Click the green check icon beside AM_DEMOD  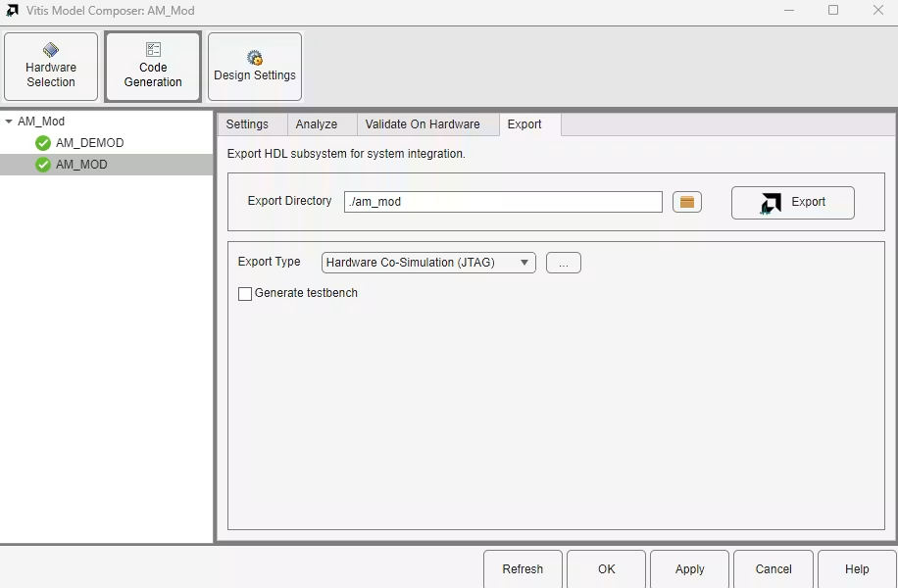click(43, 143)
